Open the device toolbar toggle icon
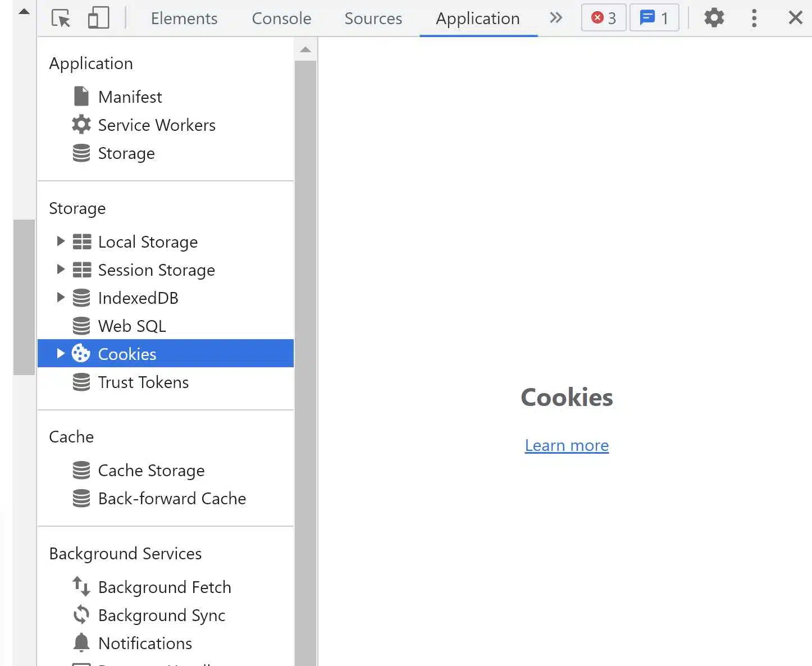Viewport: 812px width, 666px height. point(98,17)
